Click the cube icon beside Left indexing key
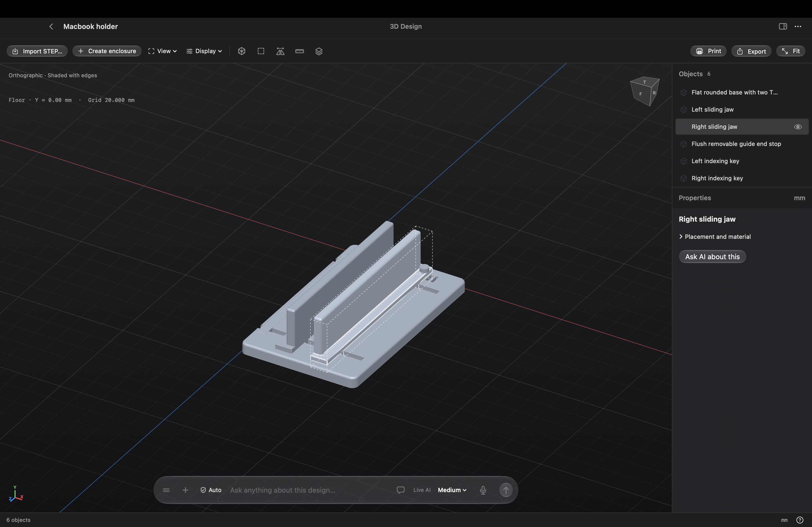 pyautogui.click(x=683, y=161)
